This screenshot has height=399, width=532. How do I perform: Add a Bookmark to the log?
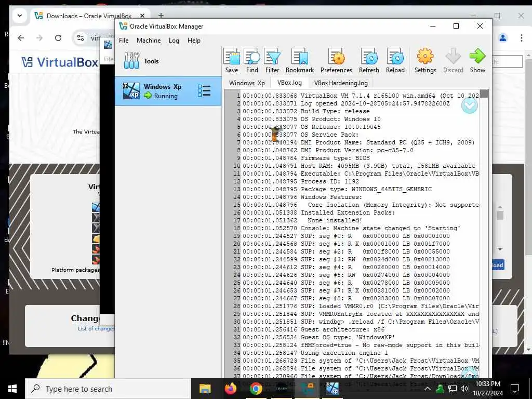click(x=300, y=61)
